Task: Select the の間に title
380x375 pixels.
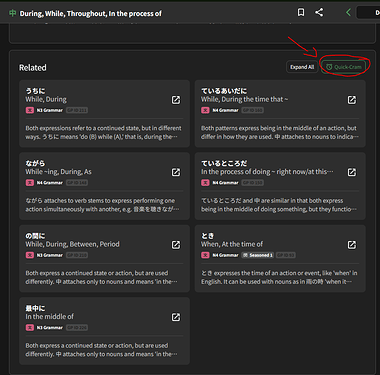Action: coord(35,236)
